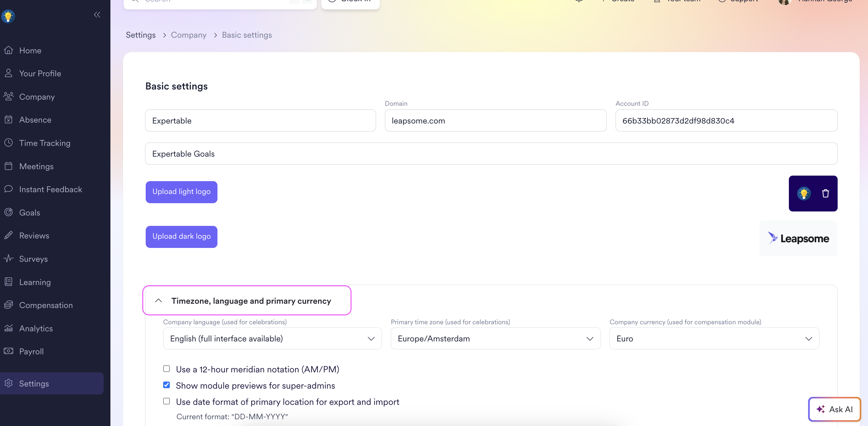Go to Company breadcrumb link
This screenshot has height=426, width=868.
pyautogui.click(x=188, y=35)
